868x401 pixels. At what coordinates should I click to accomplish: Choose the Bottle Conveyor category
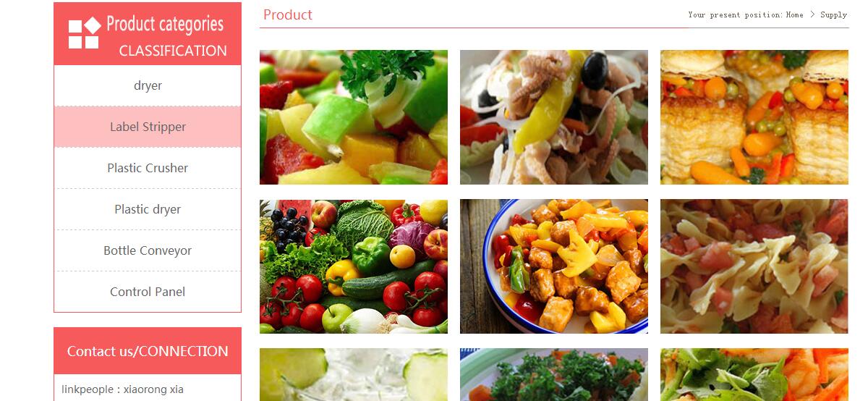point(148,250)
